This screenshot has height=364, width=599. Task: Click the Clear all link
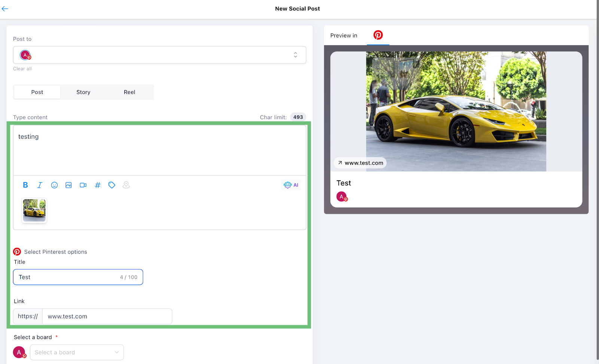22,69
